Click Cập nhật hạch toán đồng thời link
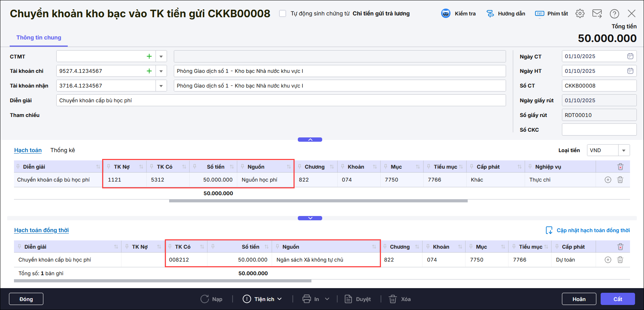644x310 pixels. (x=593, y=230)
